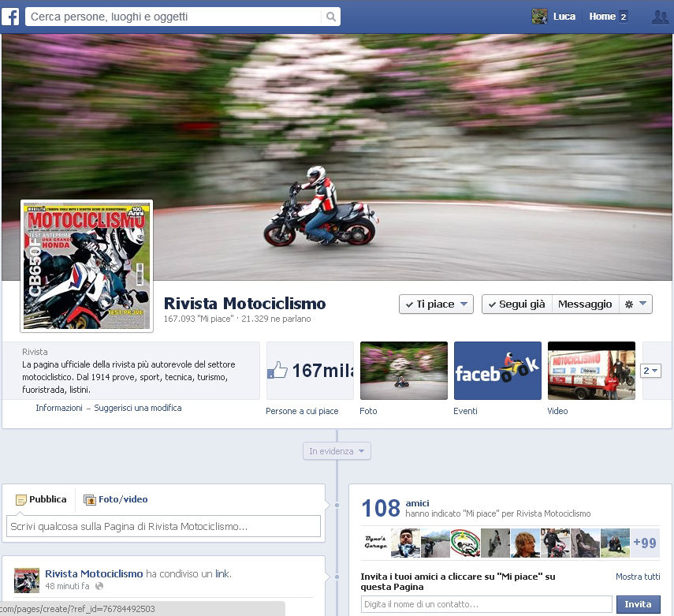This screenshot has width=674, height=616.
Task: Click the Rivista Motociclismo page title
Action: click(x=244, y=304)
